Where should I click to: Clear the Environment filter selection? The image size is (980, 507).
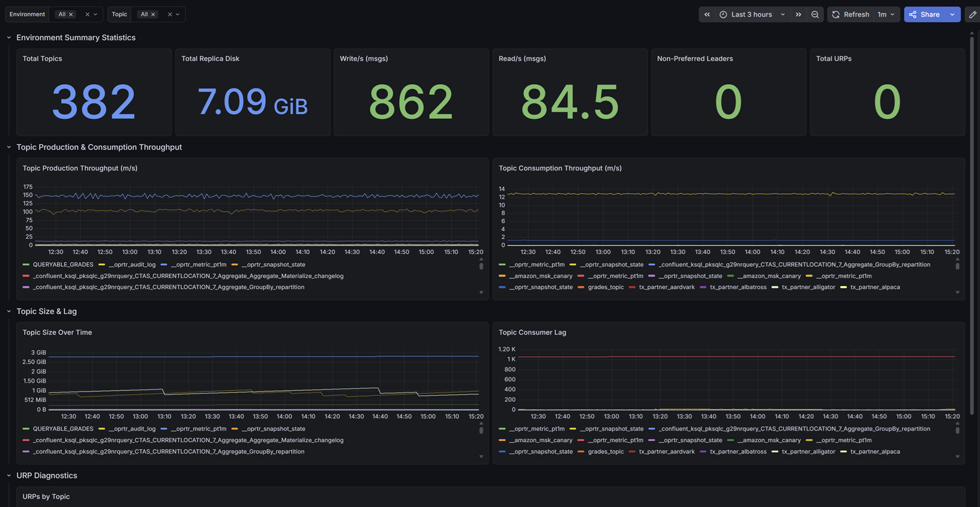87,14
